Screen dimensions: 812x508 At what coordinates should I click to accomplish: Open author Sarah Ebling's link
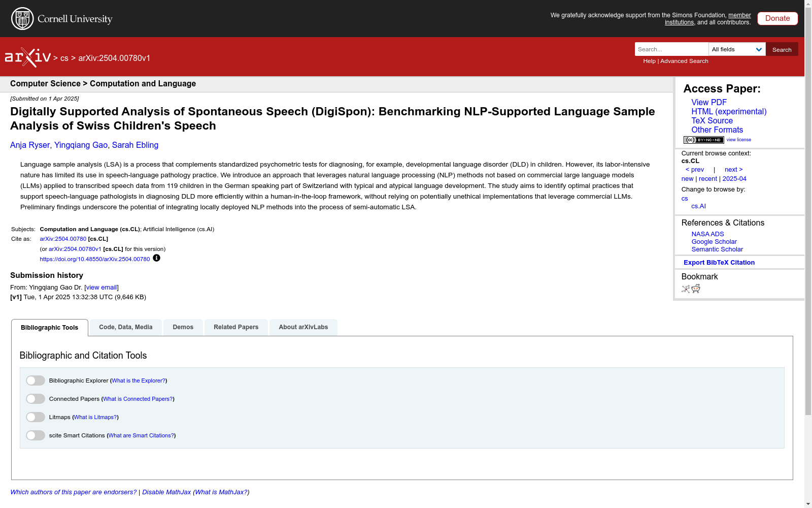135,145
